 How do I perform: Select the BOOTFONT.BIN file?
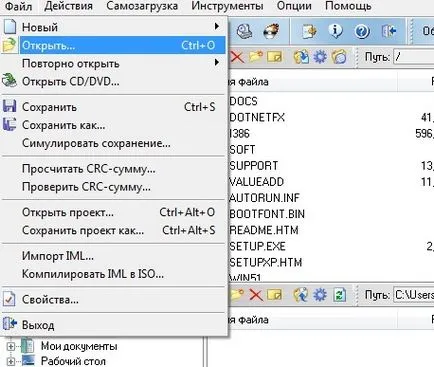point(267,214)
